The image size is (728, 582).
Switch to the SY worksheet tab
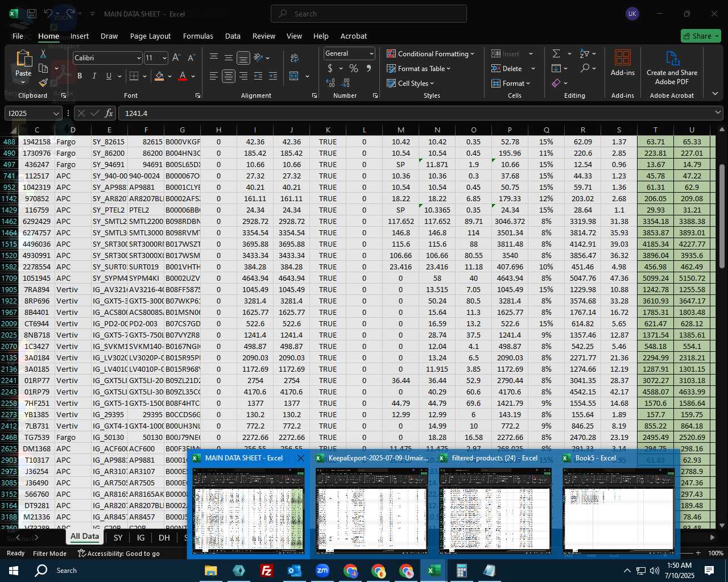pos(118,537)
